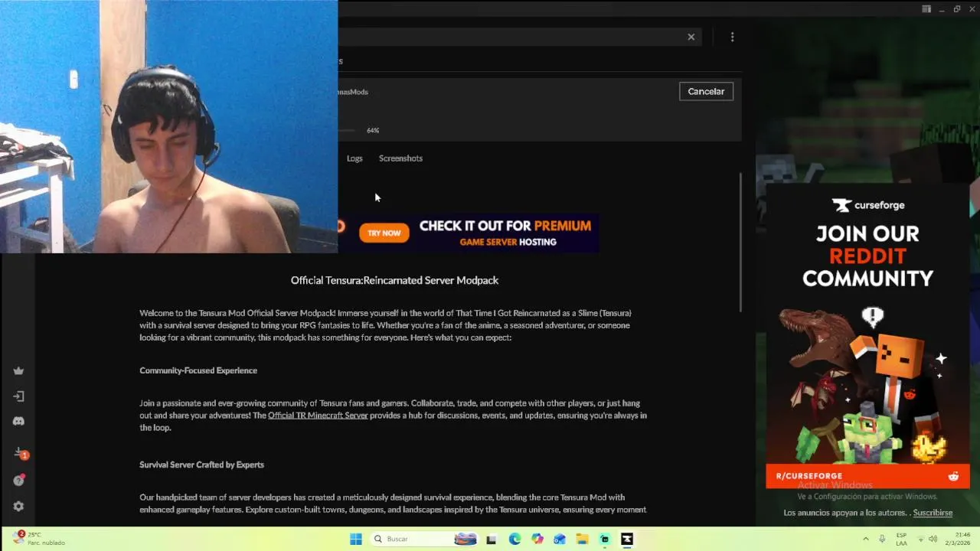Viewport: 980px width, 551px height.
Task: Click the curseforge logo in the ad
Action: 868,205
